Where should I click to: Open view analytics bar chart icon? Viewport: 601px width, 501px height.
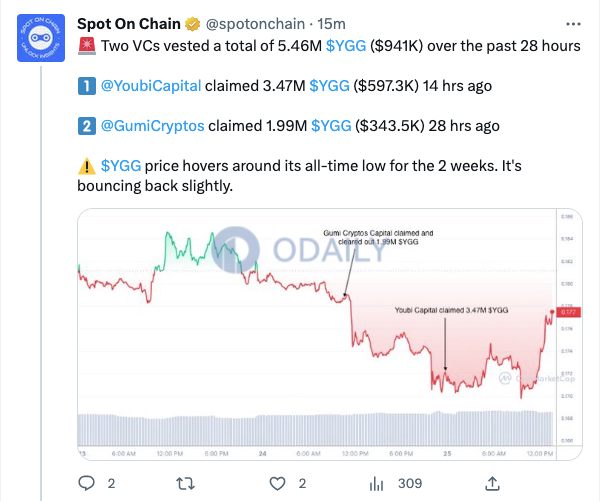tap(376, 484)
